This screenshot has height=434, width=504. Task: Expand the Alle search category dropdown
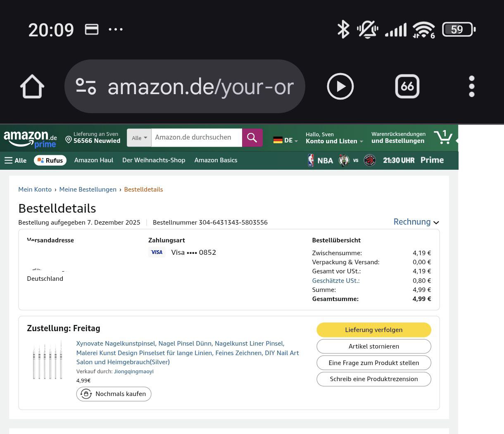(x=139, y=138)
